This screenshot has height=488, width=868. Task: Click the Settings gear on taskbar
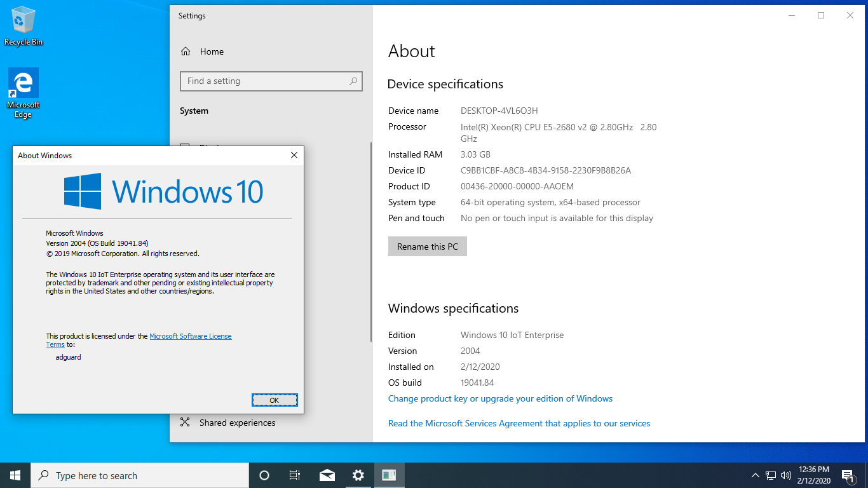pyautogui.click(x=358, y=475)
